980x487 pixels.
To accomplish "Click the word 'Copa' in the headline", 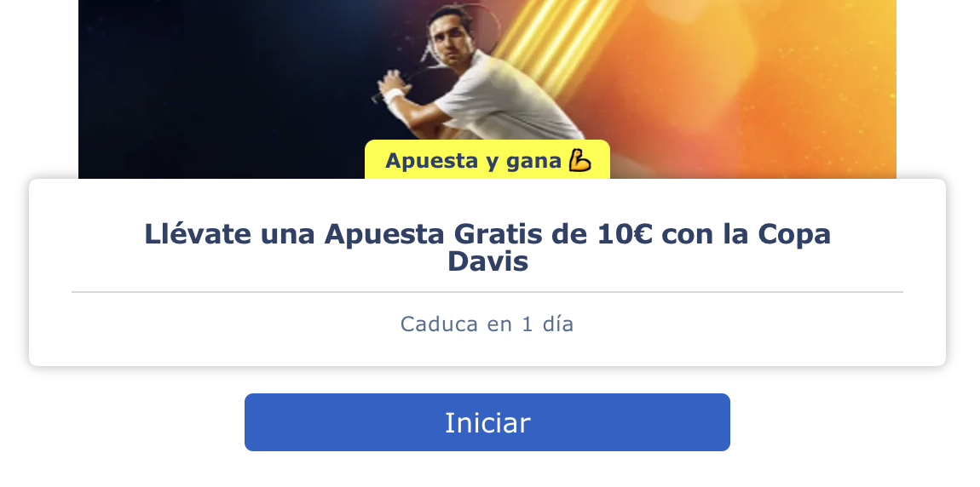I will (x=794, y=235).
